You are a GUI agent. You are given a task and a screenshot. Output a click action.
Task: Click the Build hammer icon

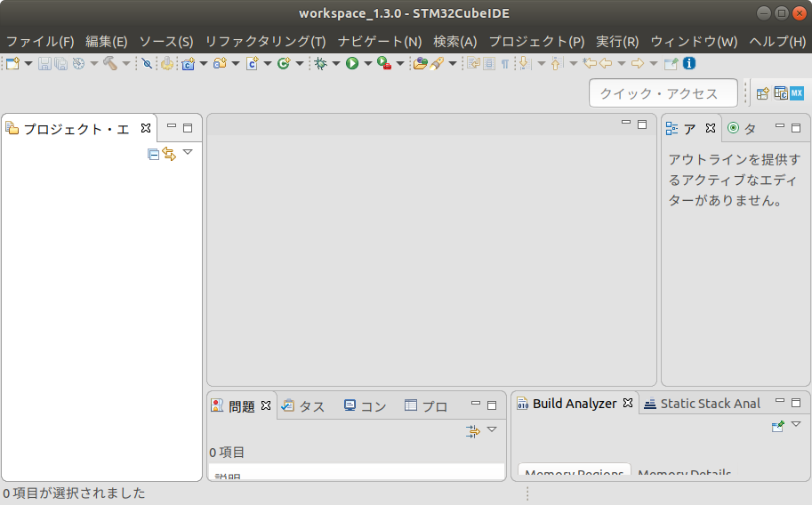point(109,64)
